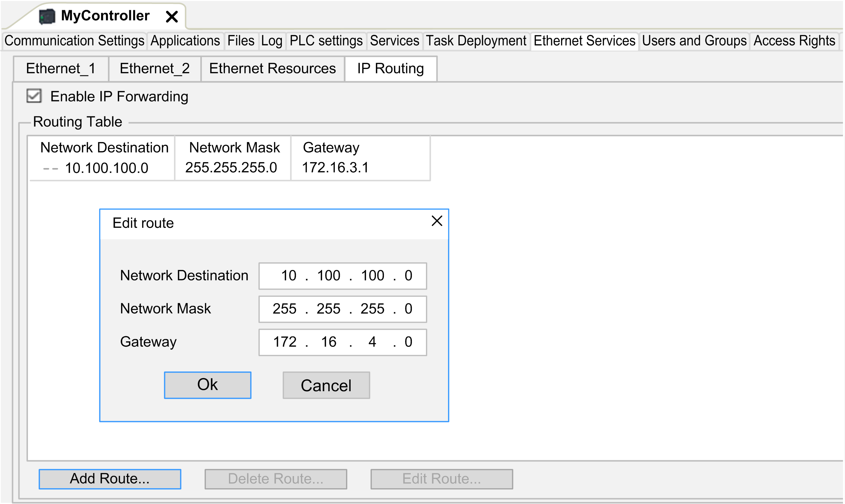Viewport: 845px width, 504px height.
Task: Click the Network Destination address field
Action: [342, 276]
